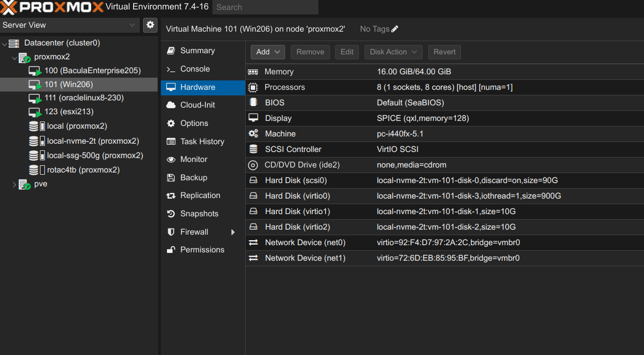Viewport: 644px width, 355px height.
Task: Edit tags with the pencil icon
Action: [395, 29]
